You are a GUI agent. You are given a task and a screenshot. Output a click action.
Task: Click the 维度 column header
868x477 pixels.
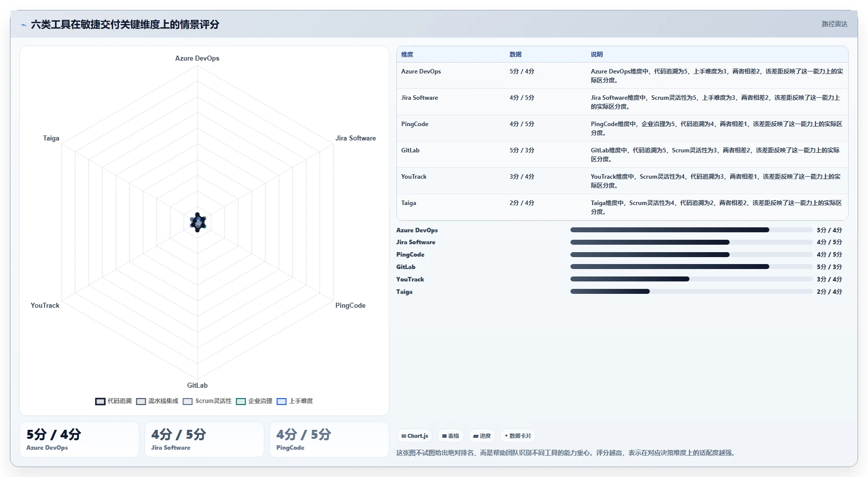[x=407, y=55]
